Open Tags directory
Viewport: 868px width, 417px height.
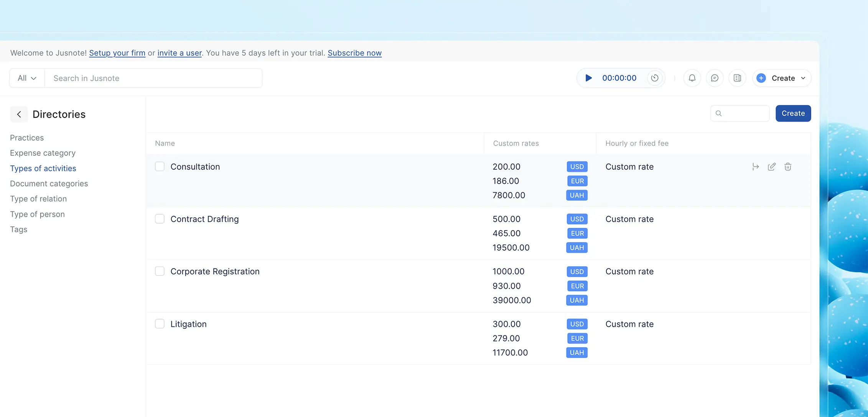(18, 229)
